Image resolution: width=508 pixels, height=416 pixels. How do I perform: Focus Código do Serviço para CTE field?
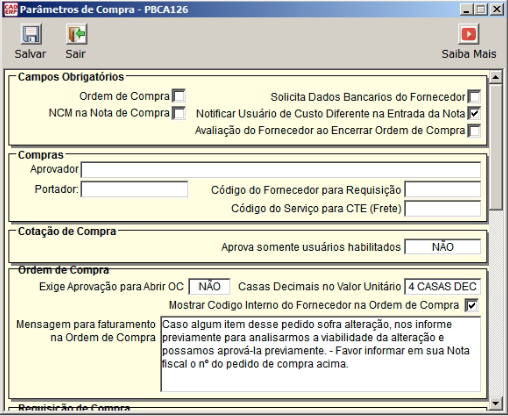(443, 209)
